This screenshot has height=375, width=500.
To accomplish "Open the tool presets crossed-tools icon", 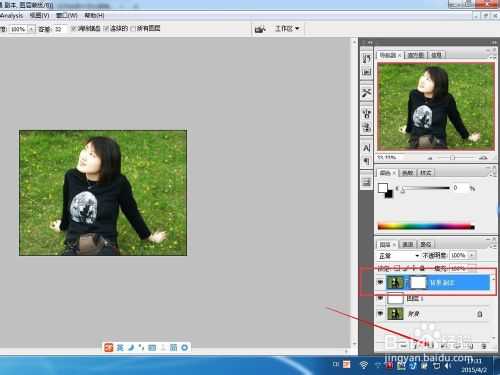I will tap(367, 92).
